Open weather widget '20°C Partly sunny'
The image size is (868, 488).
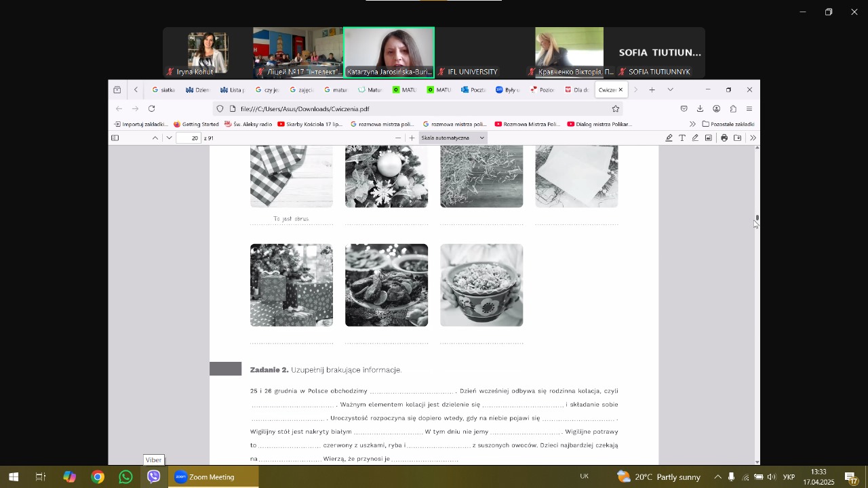658,476
